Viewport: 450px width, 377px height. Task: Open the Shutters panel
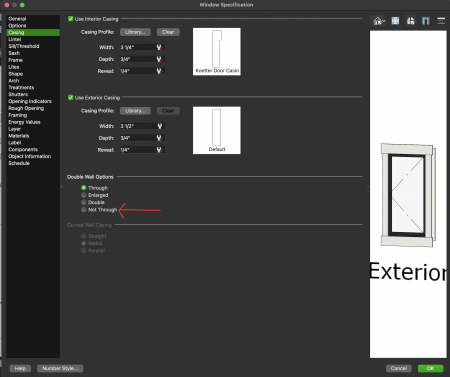click(33, 94)
